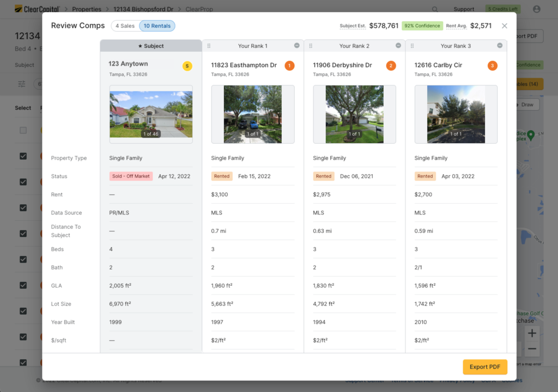Go to Properties breadcrumb
Image resolution: width=558 pixels, height=392 pixels.
point(87,9)
